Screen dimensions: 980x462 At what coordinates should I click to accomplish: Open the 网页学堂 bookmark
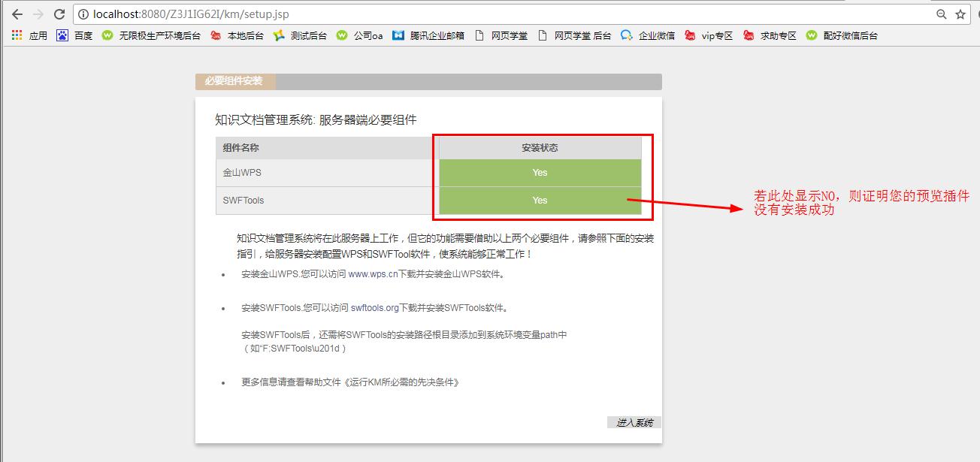tap(501, 35)
